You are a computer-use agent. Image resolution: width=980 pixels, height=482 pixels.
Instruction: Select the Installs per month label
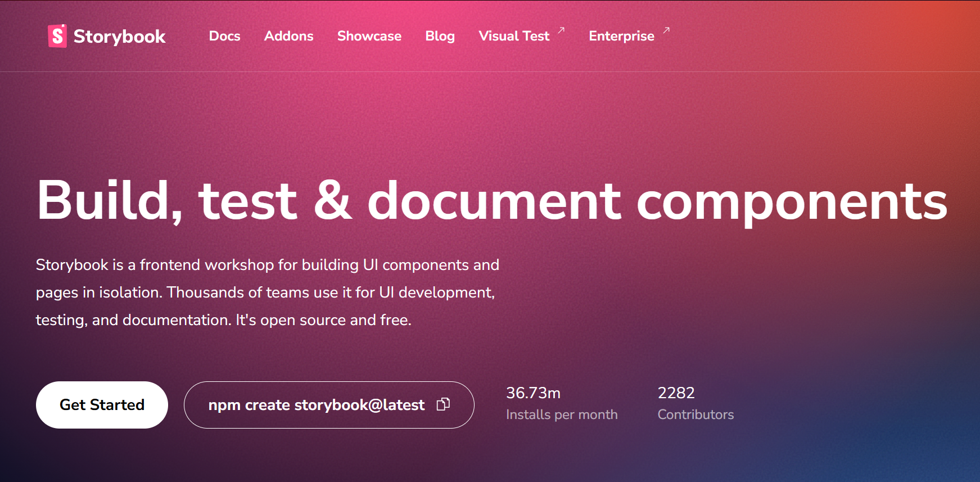561,415
